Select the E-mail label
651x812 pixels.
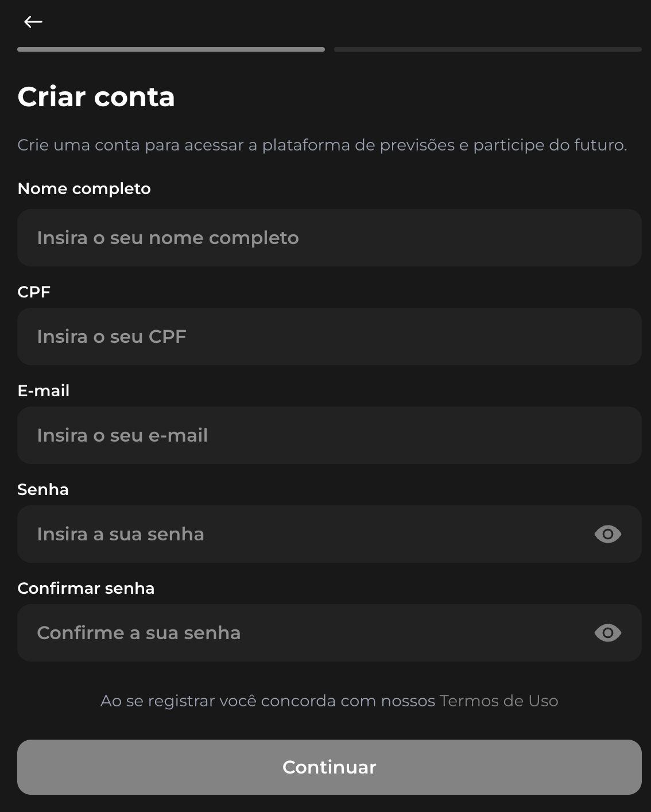click(x=43, y=390)
